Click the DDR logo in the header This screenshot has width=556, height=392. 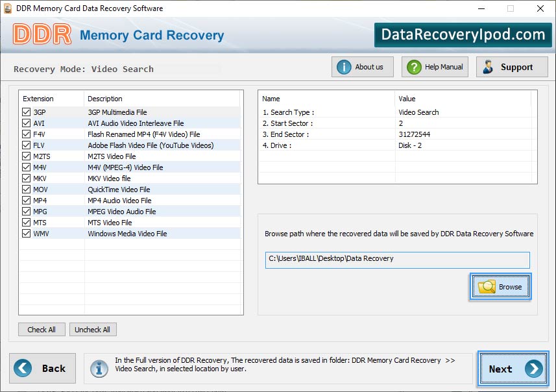click(42, 34)
